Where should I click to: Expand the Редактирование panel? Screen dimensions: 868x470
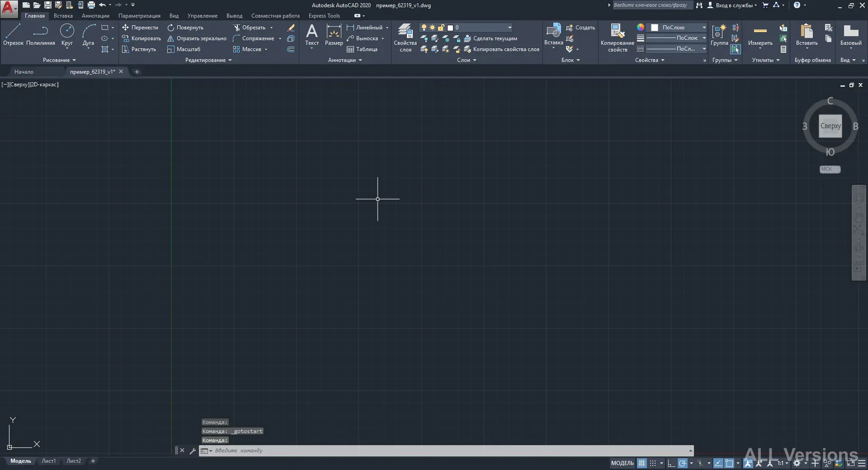click(208, 60)
